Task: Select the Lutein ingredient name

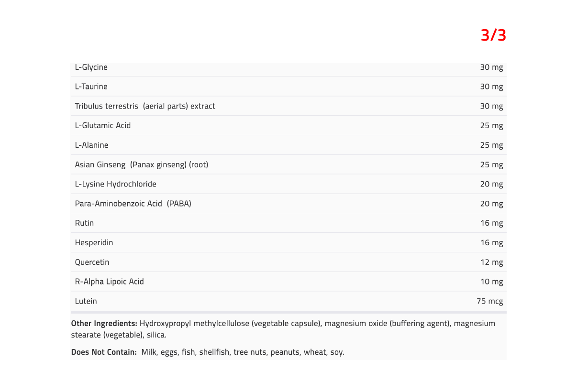Action: point(86,301)
